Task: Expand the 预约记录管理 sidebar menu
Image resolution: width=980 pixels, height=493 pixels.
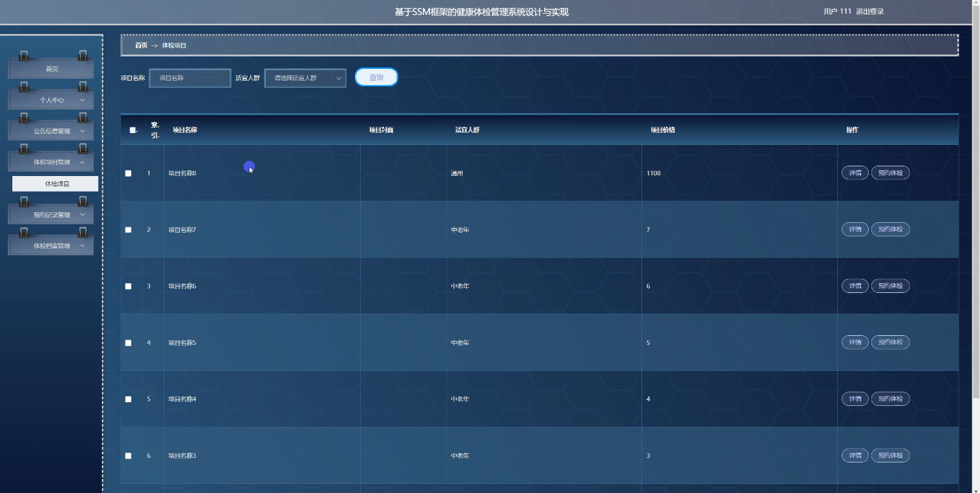Action: [51, 215]
